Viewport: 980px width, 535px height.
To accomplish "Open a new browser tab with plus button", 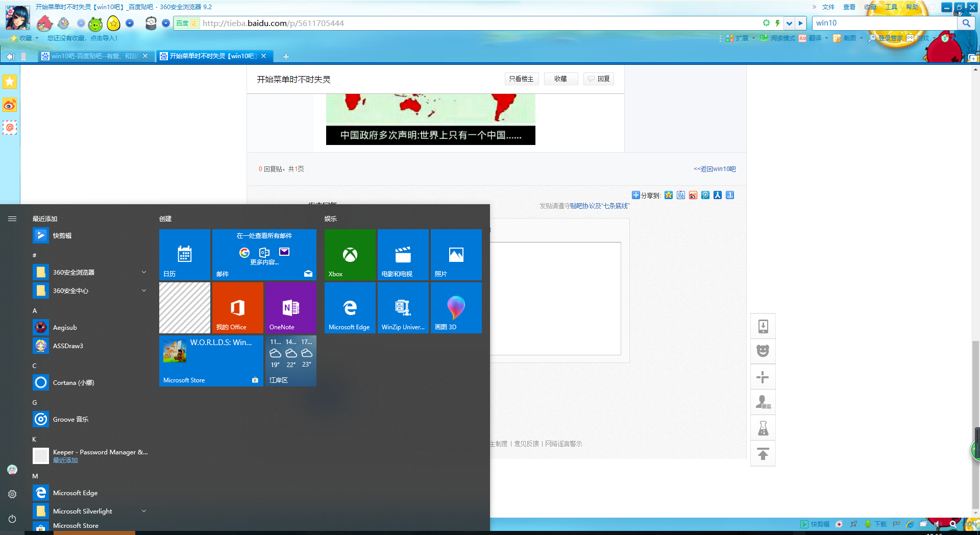I will click(x=286, y=57).
